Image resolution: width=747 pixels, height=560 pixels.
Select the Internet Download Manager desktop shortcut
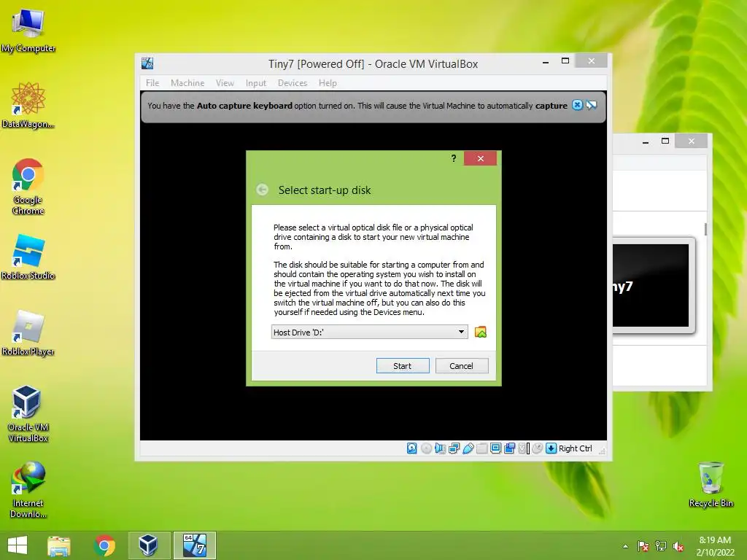(28, 489)
